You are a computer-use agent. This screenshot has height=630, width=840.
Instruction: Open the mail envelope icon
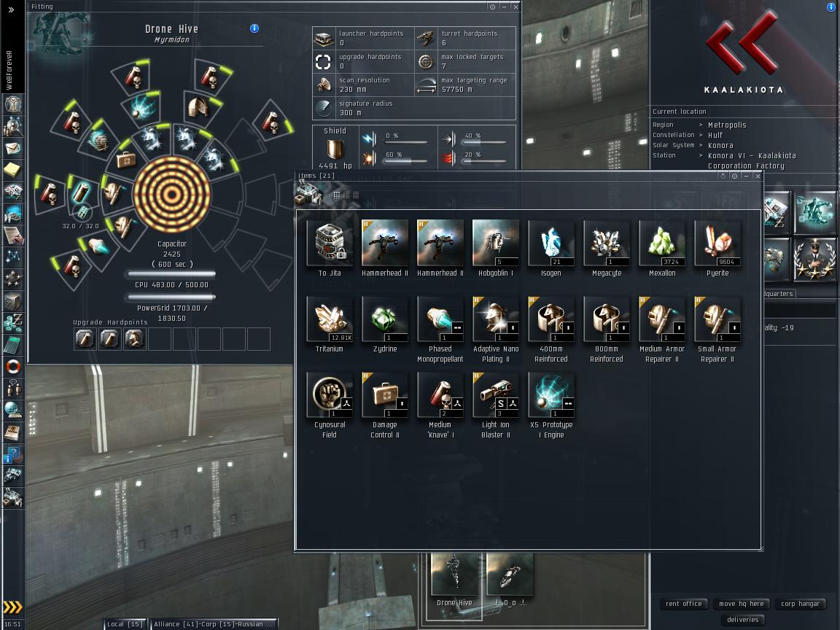point(13,148)
